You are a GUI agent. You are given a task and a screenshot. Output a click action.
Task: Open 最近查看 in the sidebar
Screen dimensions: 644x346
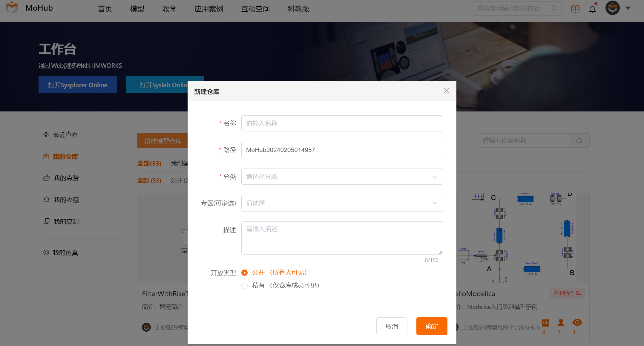point(65,135)
